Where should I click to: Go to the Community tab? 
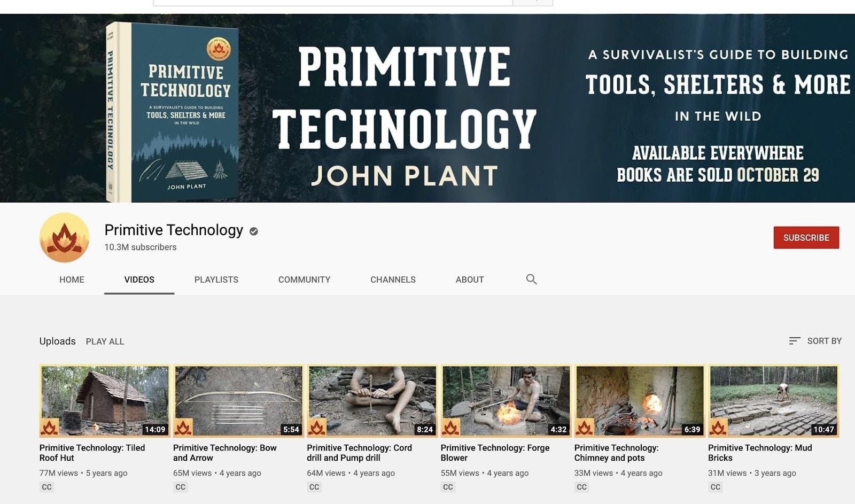[304, 280]
